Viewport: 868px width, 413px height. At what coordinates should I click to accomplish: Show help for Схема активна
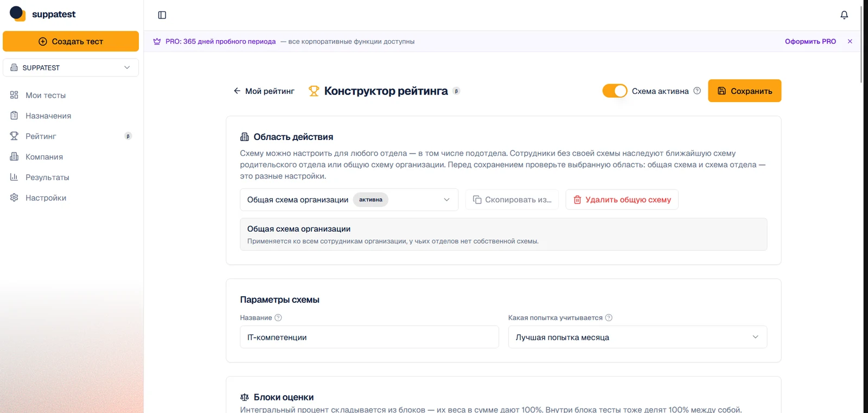(697, 91)
